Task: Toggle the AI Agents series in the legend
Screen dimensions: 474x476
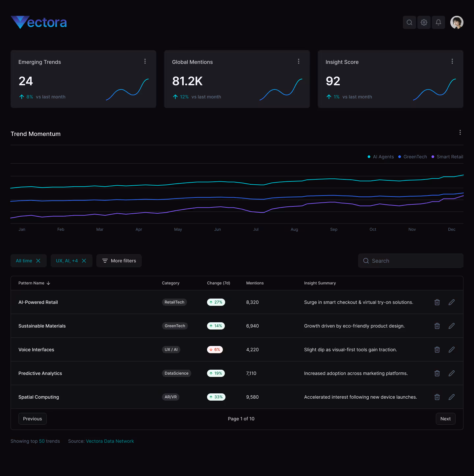Action: coord(381,157)
